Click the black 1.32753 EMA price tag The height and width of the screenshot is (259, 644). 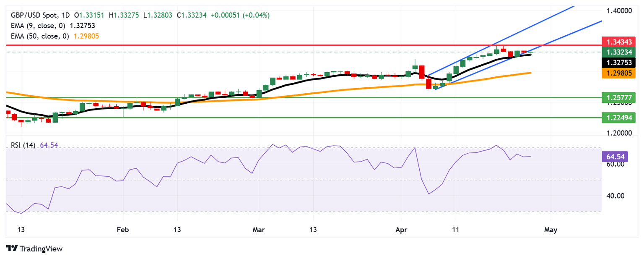(619, 63)
